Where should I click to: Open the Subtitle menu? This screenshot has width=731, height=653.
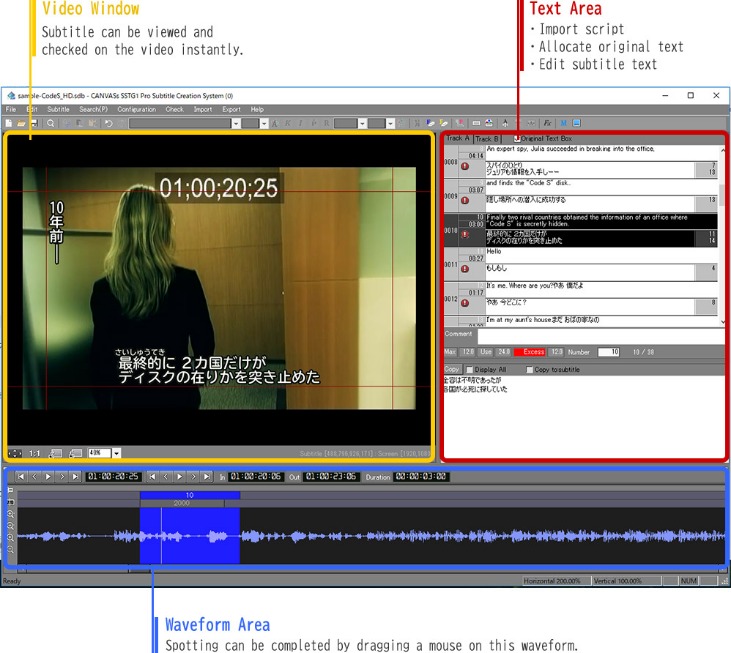click(x=58, y=109)
